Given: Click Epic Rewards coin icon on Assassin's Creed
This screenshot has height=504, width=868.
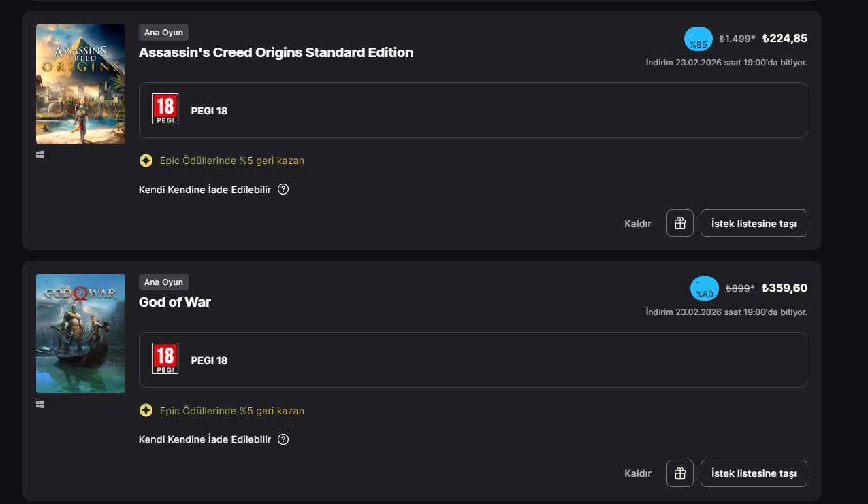Looking at the screenshot, I should (x=146, y=161).
